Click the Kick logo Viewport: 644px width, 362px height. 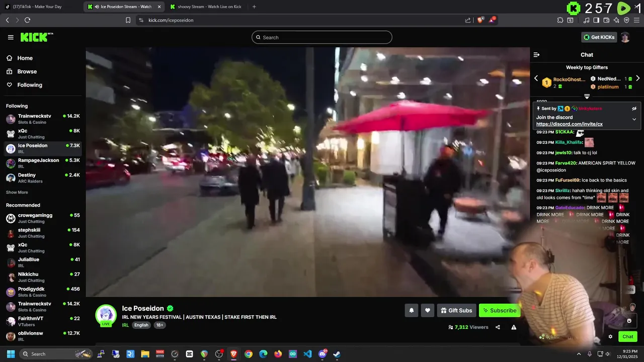coord(37,37)
